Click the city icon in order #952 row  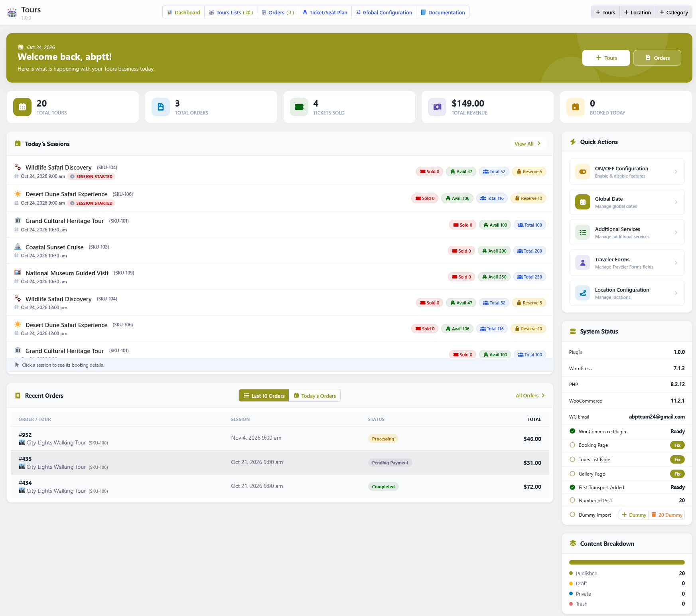coord(22,442)
